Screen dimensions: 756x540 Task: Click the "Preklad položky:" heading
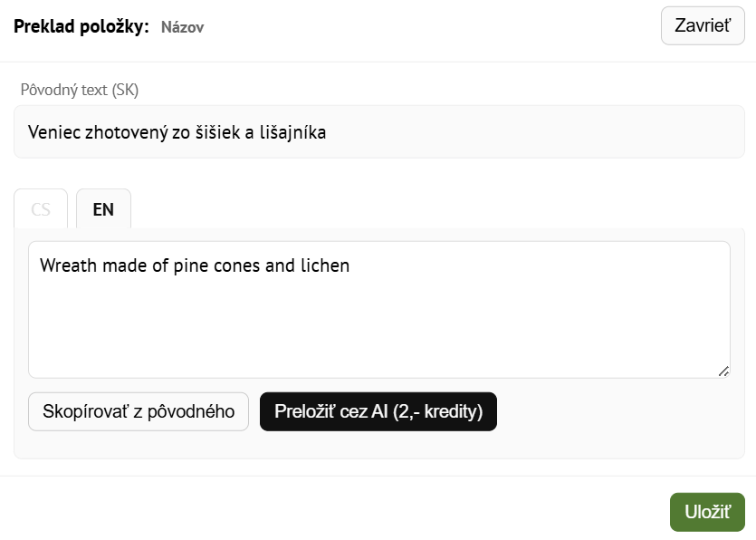(81, 26)
